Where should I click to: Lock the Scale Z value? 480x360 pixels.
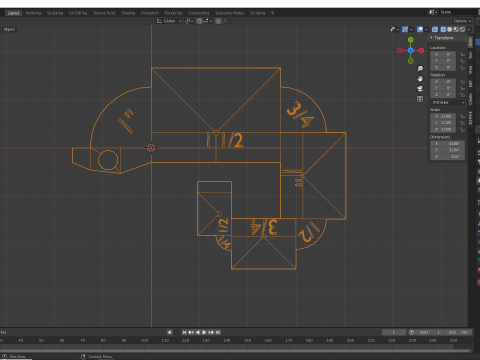(462, 129)
